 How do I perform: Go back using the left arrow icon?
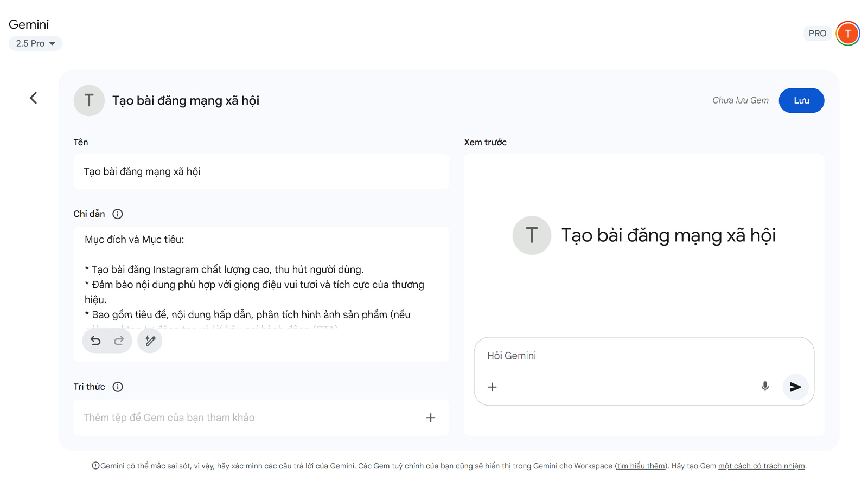(34, 98)
